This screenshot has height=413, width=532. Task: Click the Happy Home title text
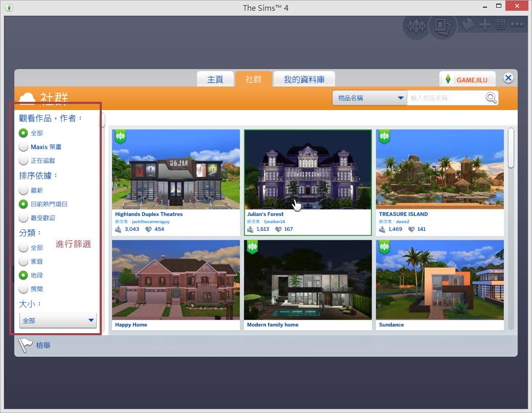click(131, 325)
